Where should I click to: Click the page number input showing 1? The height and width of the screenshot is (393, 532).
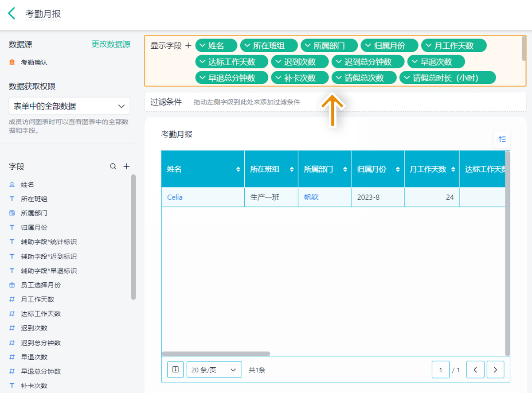click(x=441, y=369)
